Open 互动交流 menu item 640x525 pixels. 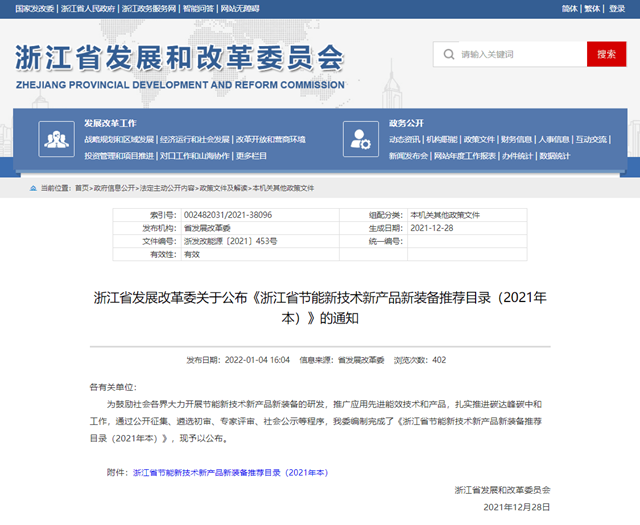pos(591,139)
